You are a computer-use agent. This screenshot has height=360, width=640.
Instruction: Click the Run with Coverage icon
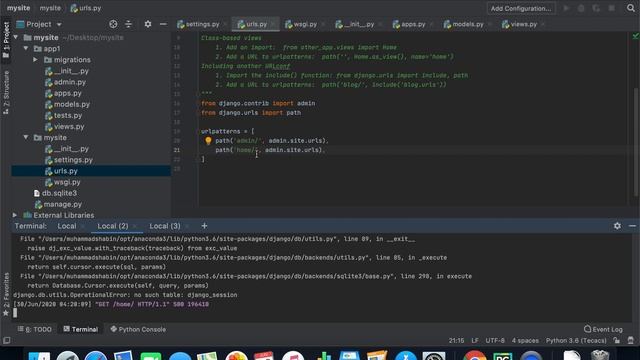pyautogui.click(x=596, y=8)
